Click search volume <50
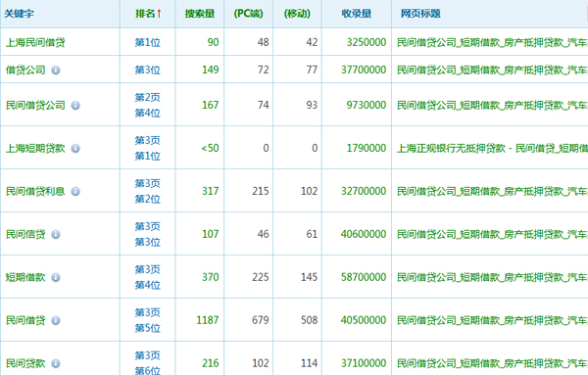Image resolution: width=588 pixels, height=375 pixels. pyautogui.click(x=210, y=149)
